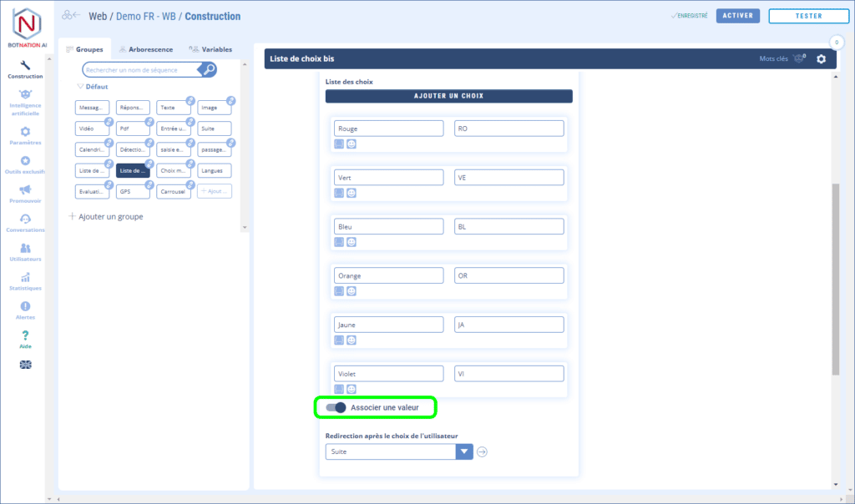Open the Promouvoir section
855x504 pixels.
coord(25,194)
